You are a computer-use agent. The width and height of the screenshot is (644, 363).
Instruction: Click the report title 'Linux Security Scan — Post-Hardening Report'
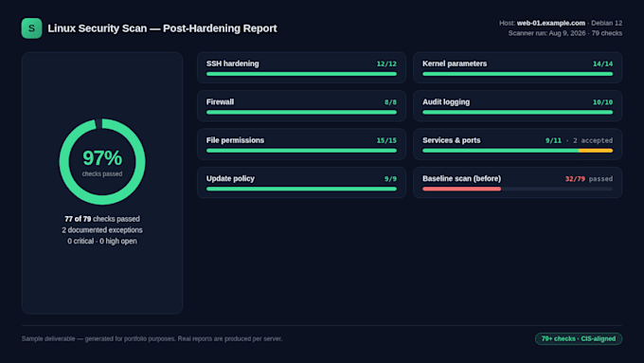pos(162,28)
